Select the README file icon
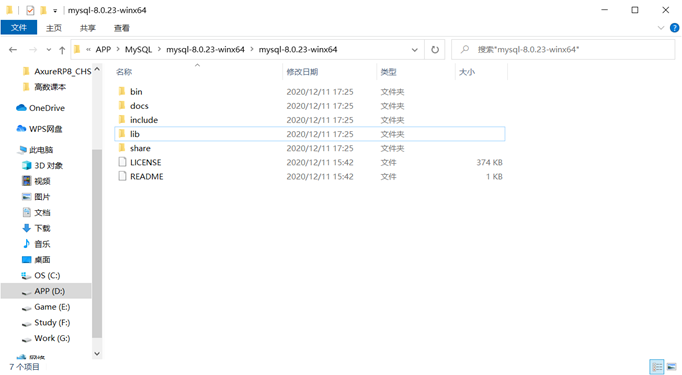The width and height of the screenshot is (682, 375). pyautogui.click(x=122, y=176)
